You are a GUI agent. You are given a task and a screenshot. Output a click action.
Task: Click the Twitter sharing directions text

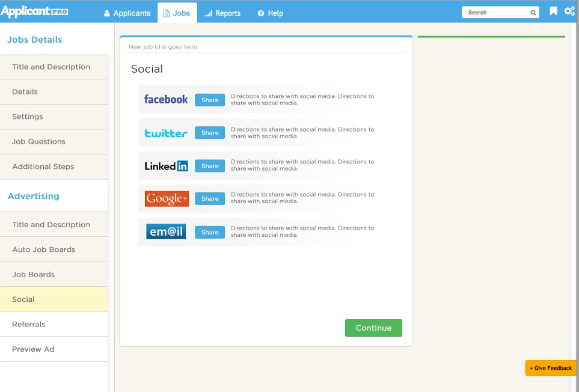tap(302, 133)
